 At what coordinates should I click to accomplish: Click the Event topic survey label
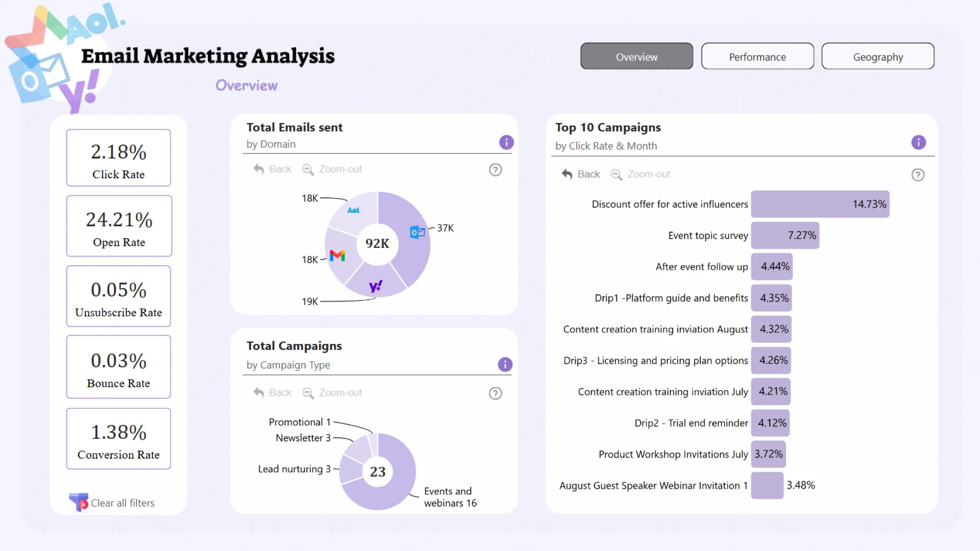click(x=708, y=235)
